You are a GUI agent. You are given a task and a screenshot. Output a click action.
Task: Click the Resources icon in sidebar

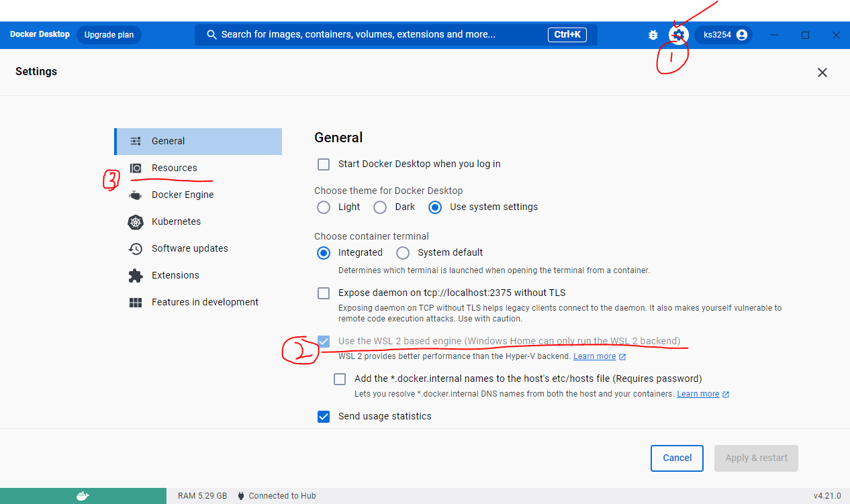click(x=136, y=168)
